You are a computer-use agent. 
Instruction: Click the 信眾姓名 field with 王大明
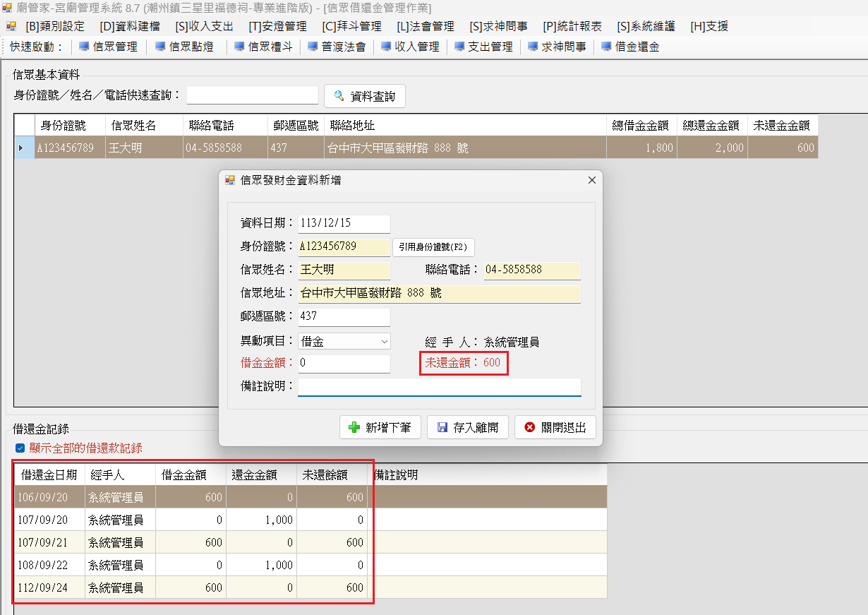344,270
